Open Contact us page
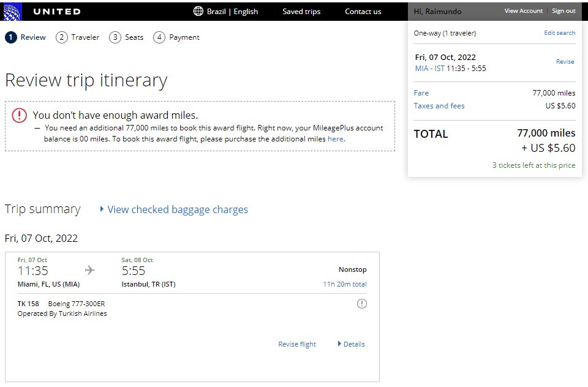588x387 pixels. 363,12
